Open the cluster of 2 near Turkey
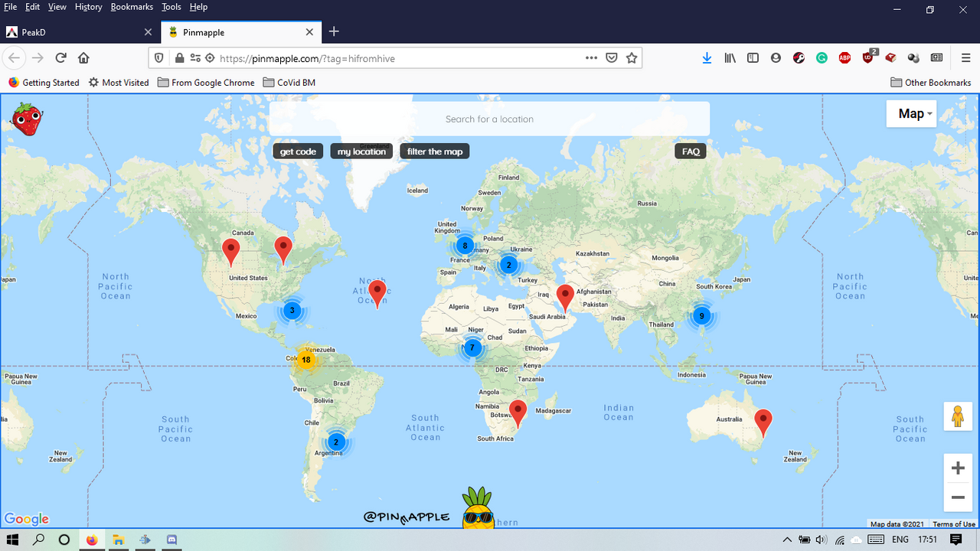Image resolution: width=980 pixels, height=551 pixels. click(x=508, y=266)
